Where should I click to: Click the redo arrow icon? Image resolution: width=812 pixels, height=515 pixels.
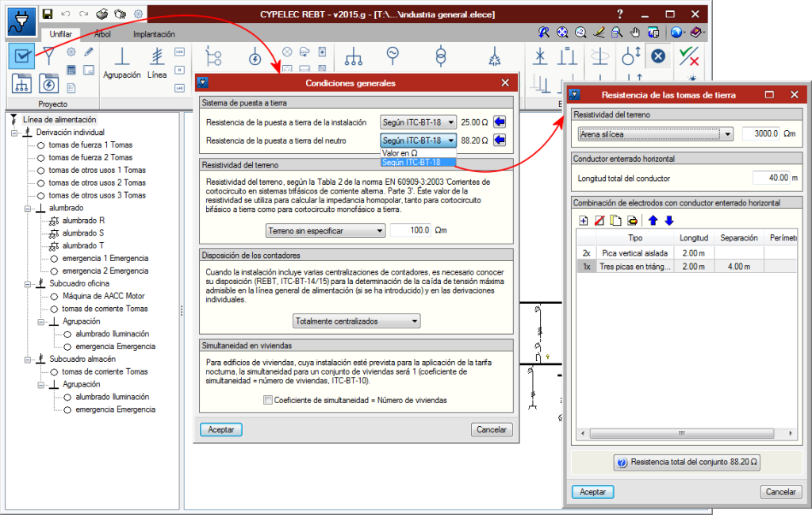point(83,14)
